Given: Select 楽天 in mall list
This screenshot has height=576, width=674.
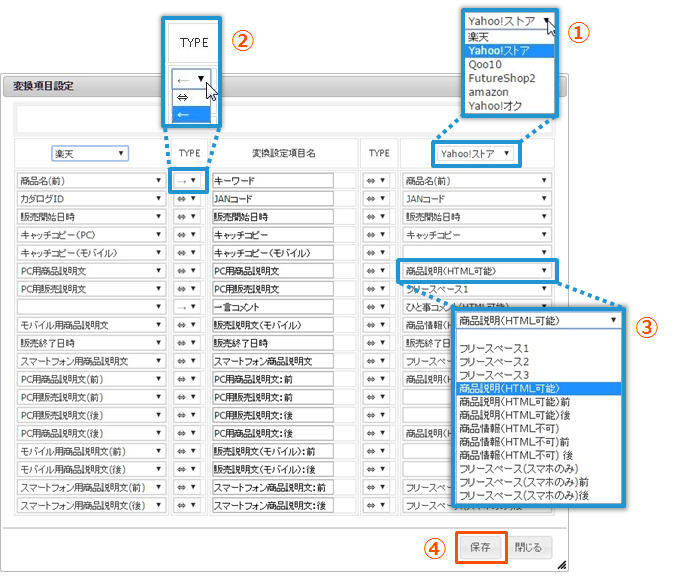Looking at the screenshot, I should [x=509, y=37].
